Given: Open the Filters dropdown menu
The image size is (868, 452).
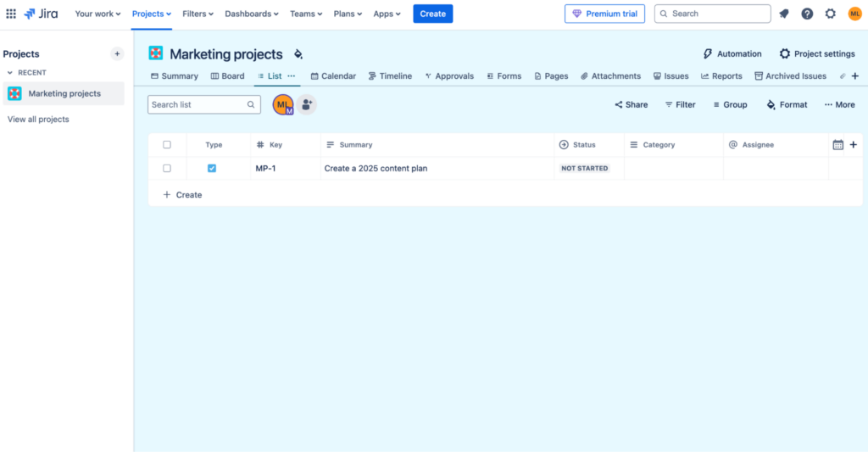Looking at the screenshot, I should (198, 14).
